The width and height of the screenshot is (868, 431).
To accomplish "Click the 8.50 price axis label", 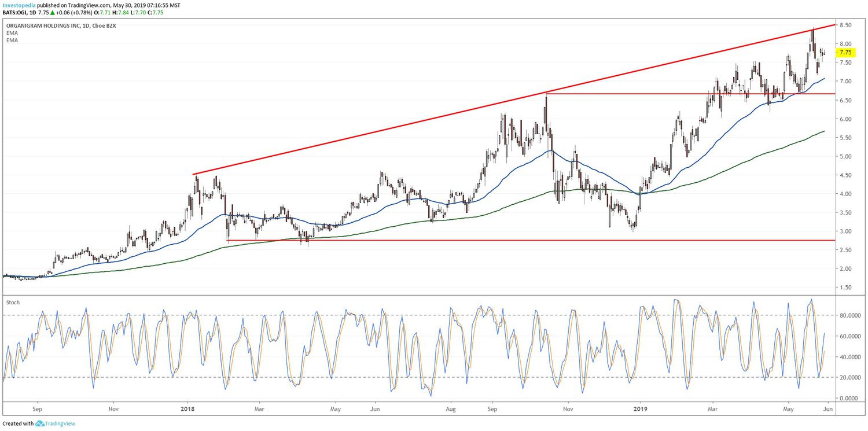I will (x=845, y=25).
